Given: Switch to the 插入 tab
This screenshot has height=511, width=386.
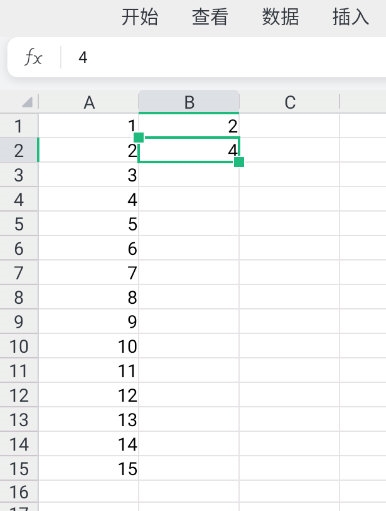Looking at the screenshot, I should 351,17.
